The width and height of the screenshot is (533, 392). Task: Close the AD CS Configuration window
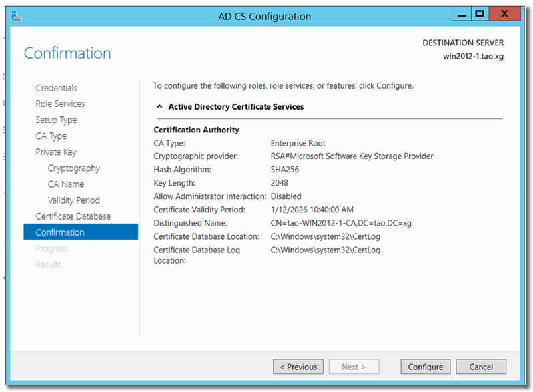click(506, 13)
